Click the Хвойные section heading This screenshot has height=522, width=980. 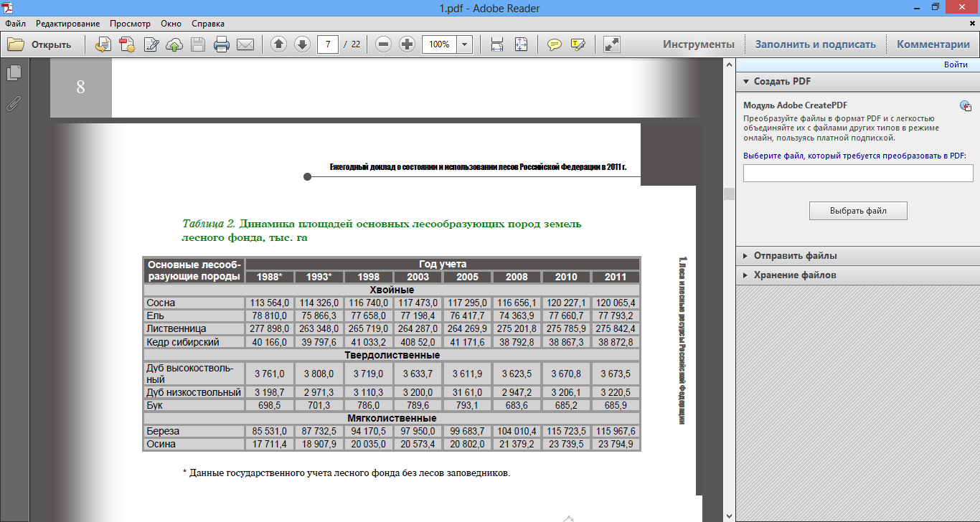pos(391,290)
